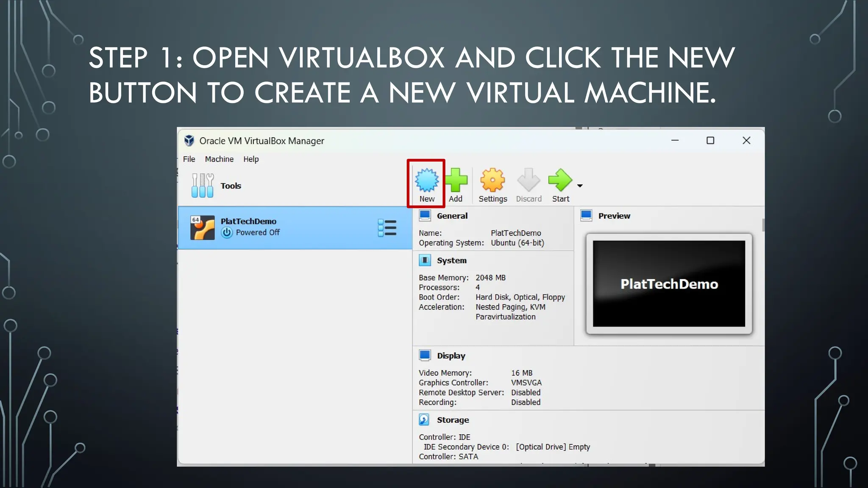Open the Display section heading link

point(451,356)
